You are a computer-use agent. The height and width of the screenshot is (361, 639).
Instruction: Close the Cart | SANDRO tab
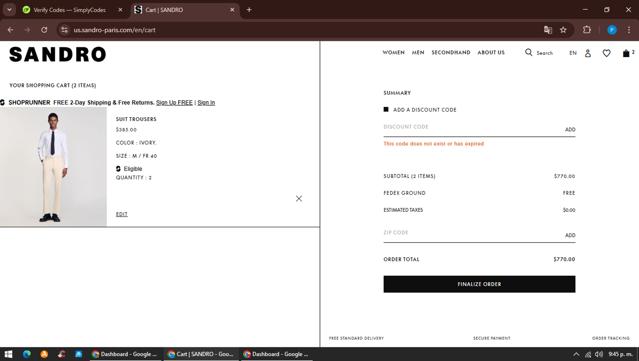(x=232, y=10)
